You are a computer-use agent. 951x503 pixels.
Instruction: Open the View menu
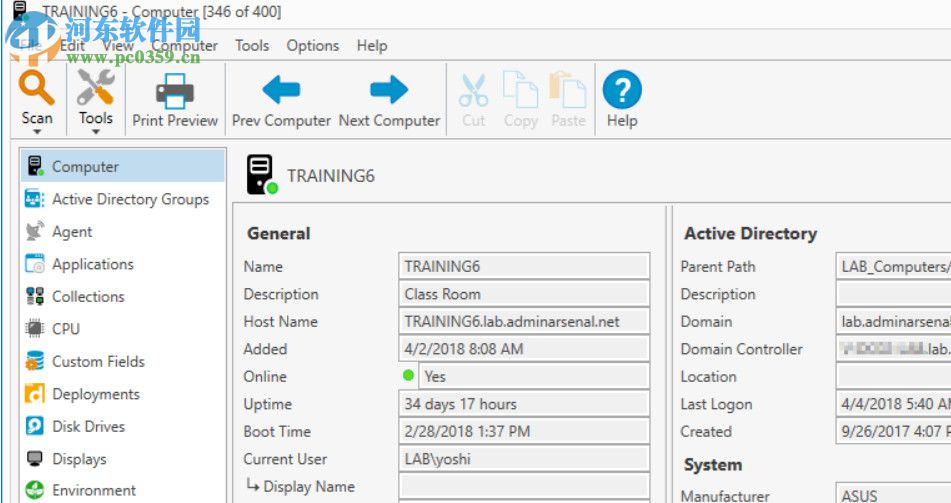(118, 46)
